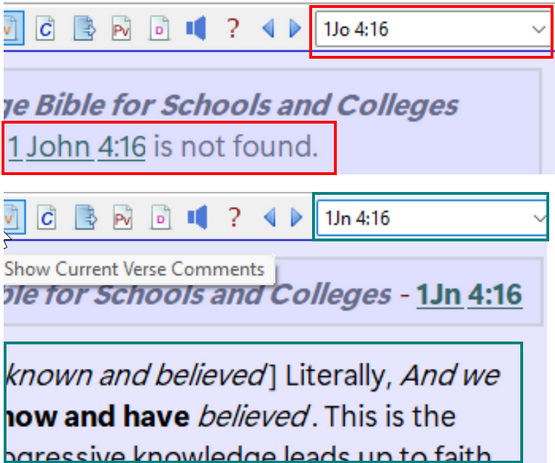Viewport: 555px width, 463px height.
Task: Click the C comments icon beside the 1Jn 4:16 box
Action: pyautogui.click(x=47, y=218)
